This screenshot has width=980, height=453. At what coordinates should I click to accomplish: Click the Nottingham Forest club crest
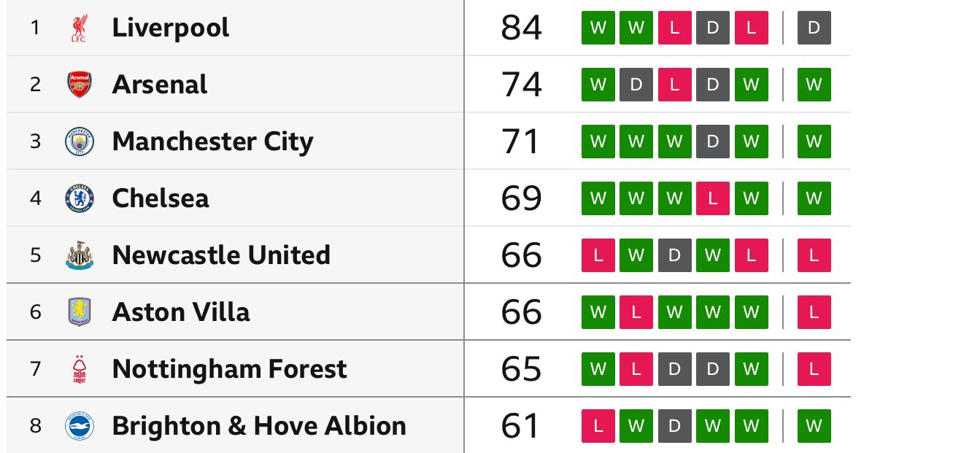79,369
